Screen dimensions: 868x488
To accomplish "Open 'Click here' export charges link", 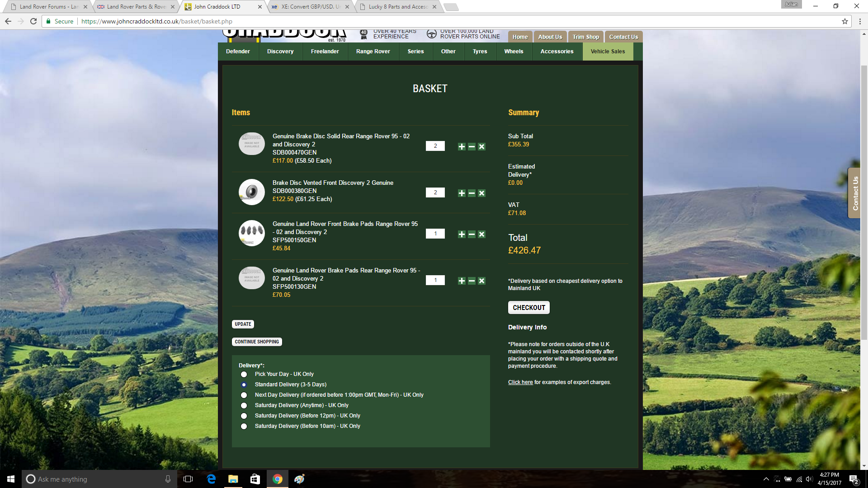I will [520, 382].
